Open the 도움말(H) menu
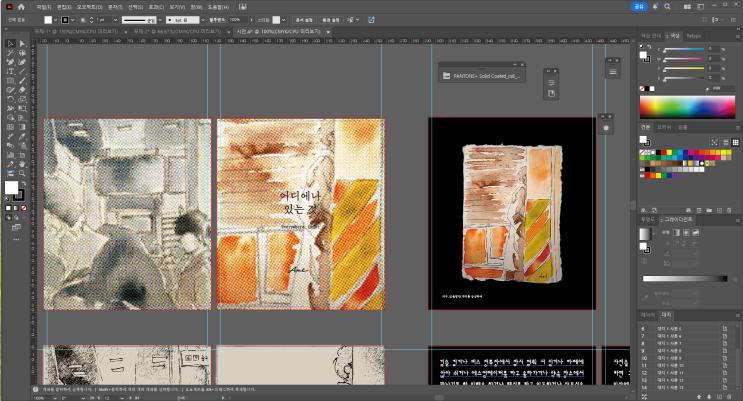Image resolution: width=743 pixels, height=401 pixels. coord(218,7)
